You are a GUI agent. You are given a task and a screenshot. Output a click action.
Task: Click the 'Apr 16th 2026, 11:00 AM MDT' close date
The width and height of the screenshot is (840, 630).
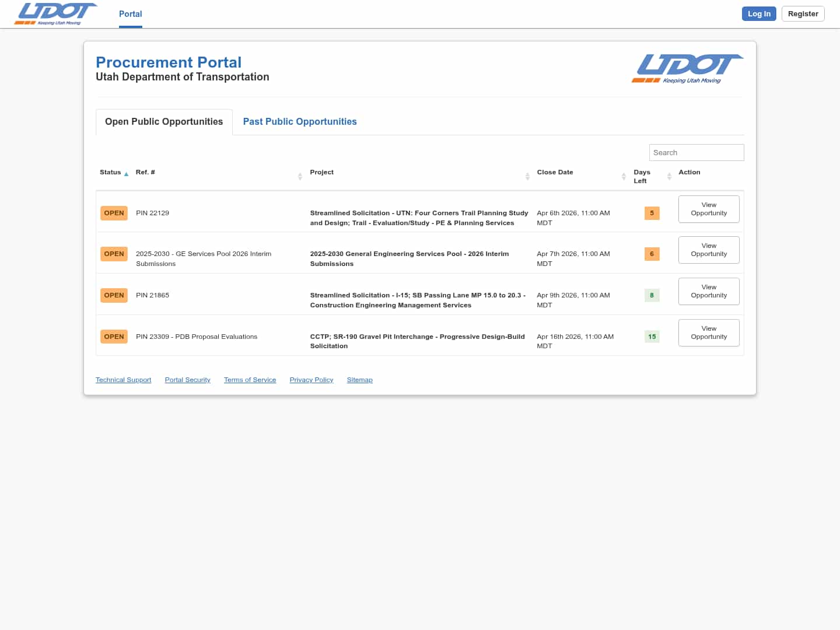[x=575, y=341]
